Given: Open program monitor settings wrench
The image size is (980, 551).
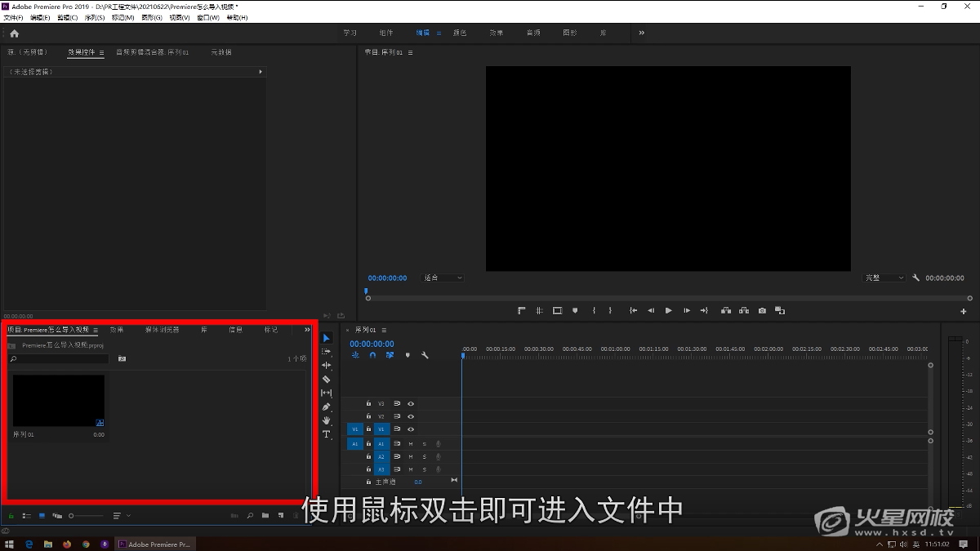Looking at the screenshot, I should point(916,278).
